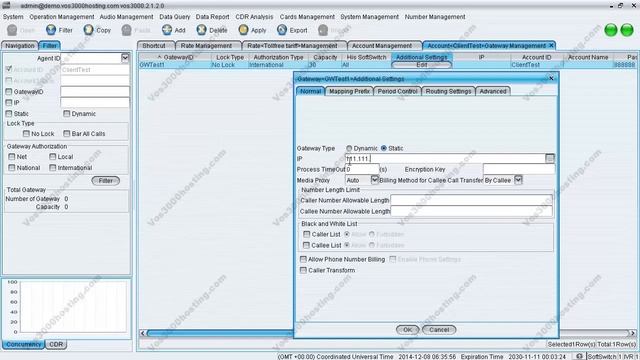
Task: Click the greyed Open toolbar icon
Action: tap(12, 30)
